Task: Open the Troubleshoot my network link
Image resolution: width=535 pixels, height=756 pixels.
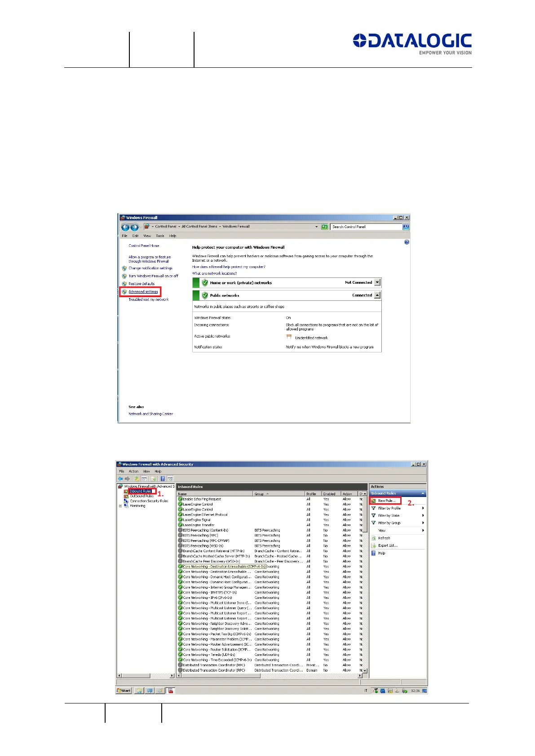Action: [149, 299]
